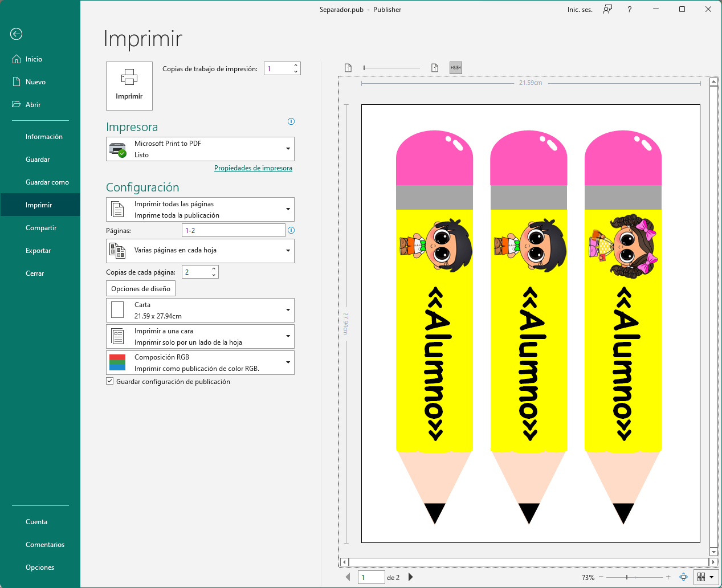This screenshot has height=588, width=722.
Task: Open the Propiedades de impresora link
Action: pyautogui.click(x=253, y=168)
